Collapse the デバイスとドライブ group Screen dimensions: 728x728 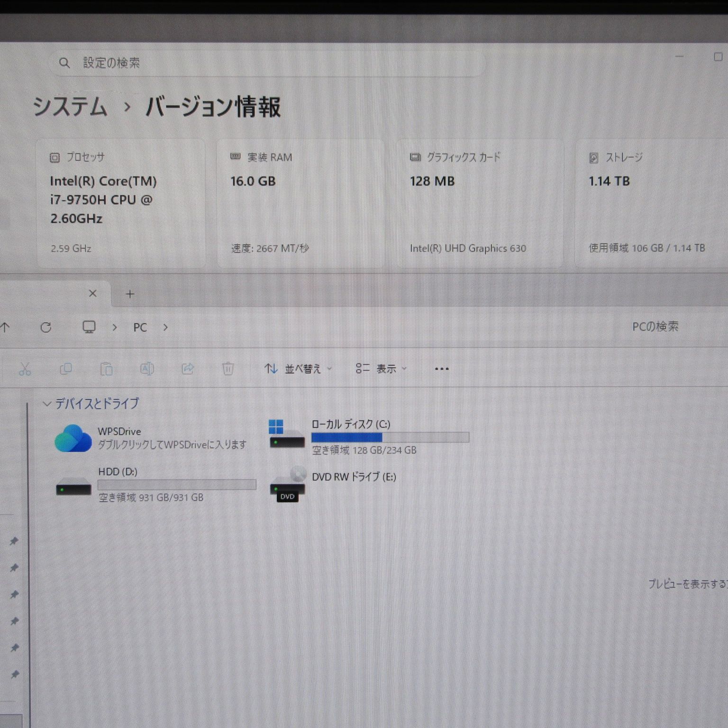(47, 404)
